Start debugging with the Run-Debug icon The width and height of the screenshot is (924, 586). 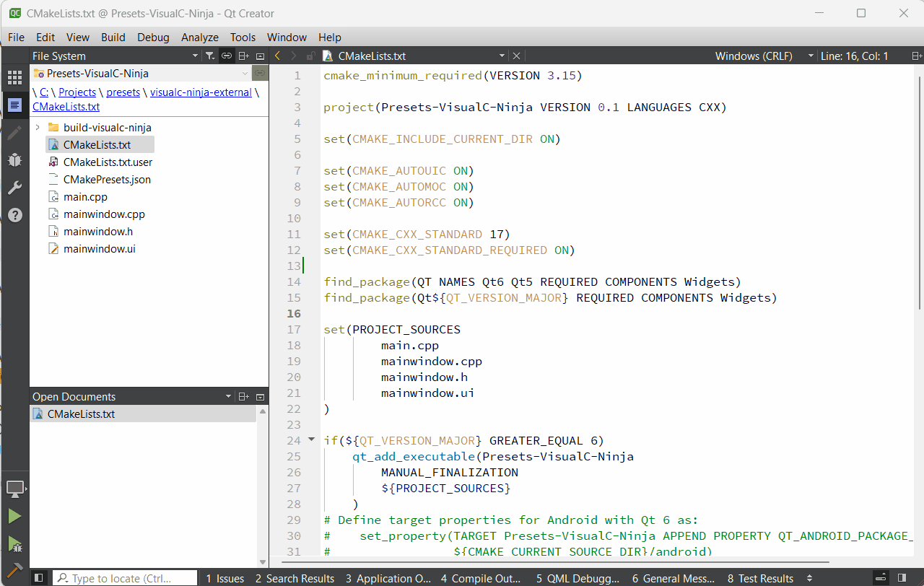14,543
